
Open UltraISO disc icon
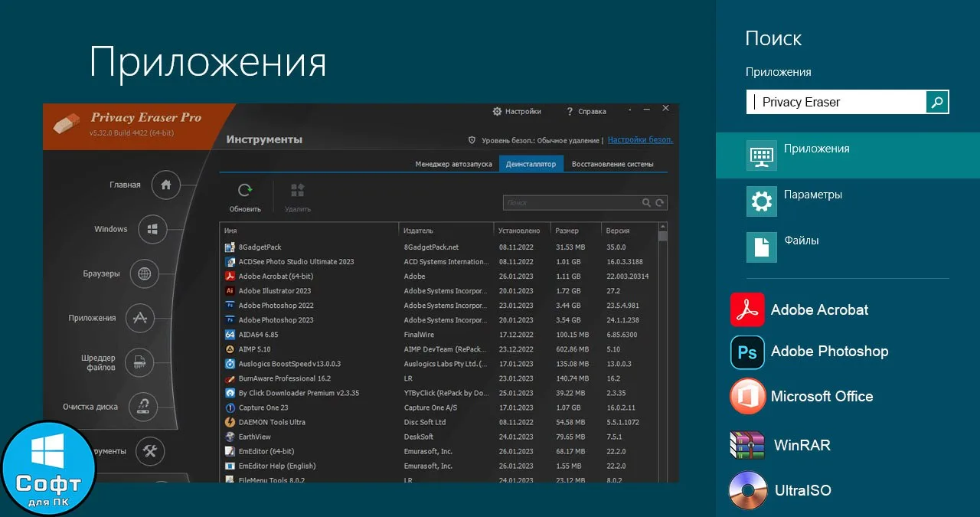747,490
